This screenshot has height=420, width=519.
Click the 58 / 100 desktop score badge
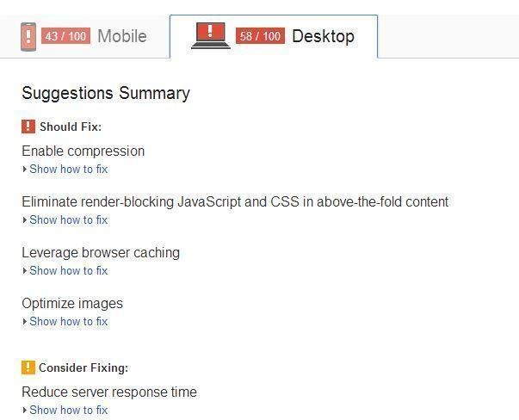click(260, 36)
